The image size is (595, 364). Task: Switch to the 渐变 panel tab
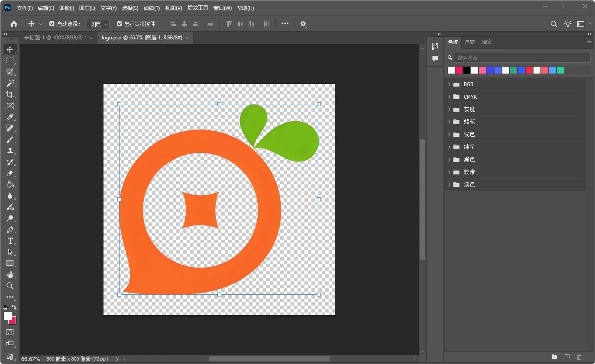pyautogui.click(x=470, y=42)
